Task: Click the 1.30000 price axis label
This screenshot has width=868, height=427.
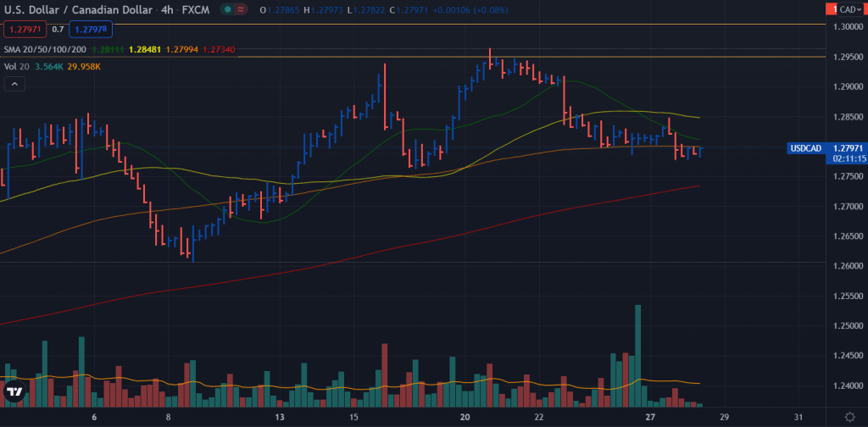Action: tap(849, 26)
